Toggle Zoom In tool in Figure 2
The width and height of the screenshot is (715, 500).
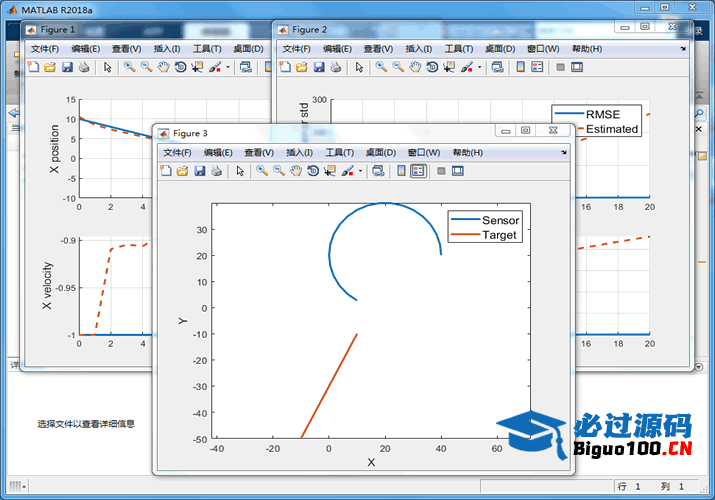(381, 67)
